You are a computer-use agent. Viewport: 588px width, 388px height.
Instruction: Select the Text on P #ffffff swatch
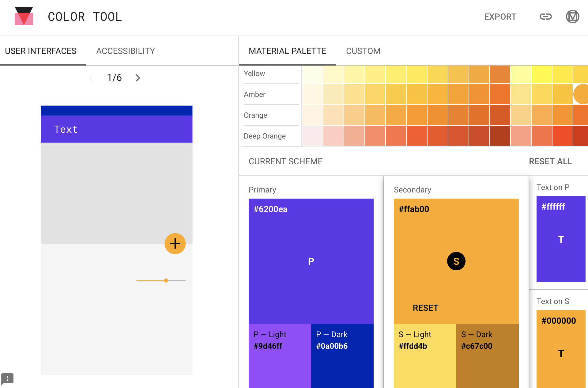coord(561,239)
